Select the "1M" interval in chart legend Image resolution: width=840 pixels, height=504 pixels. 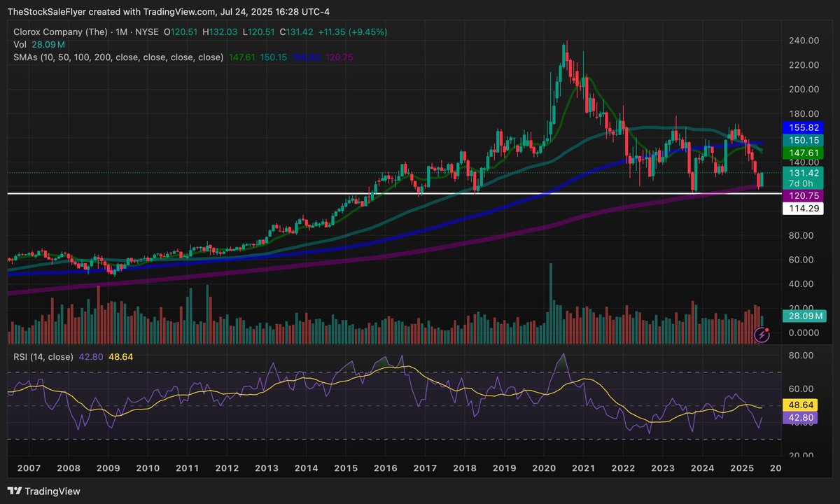click(x=122, y=32)
